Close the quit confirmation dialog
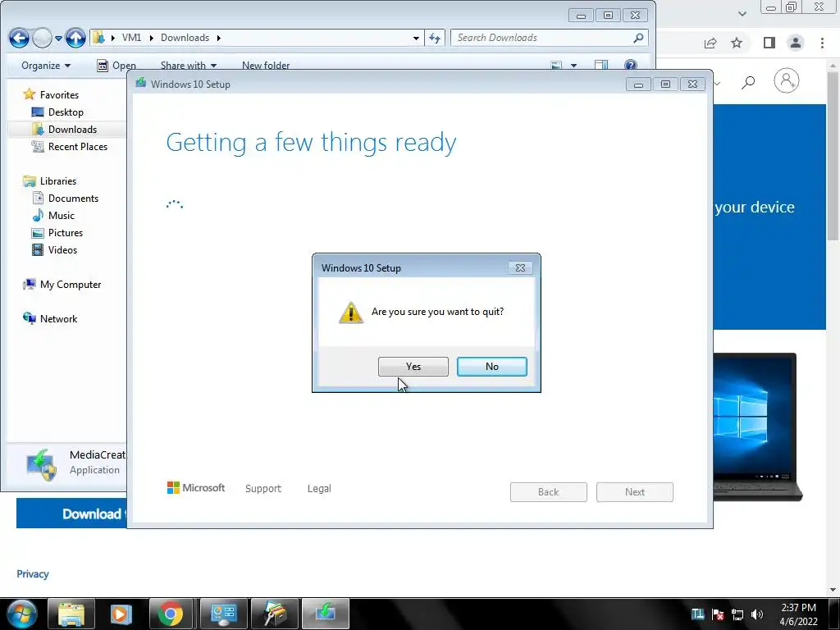 [520, 268]
